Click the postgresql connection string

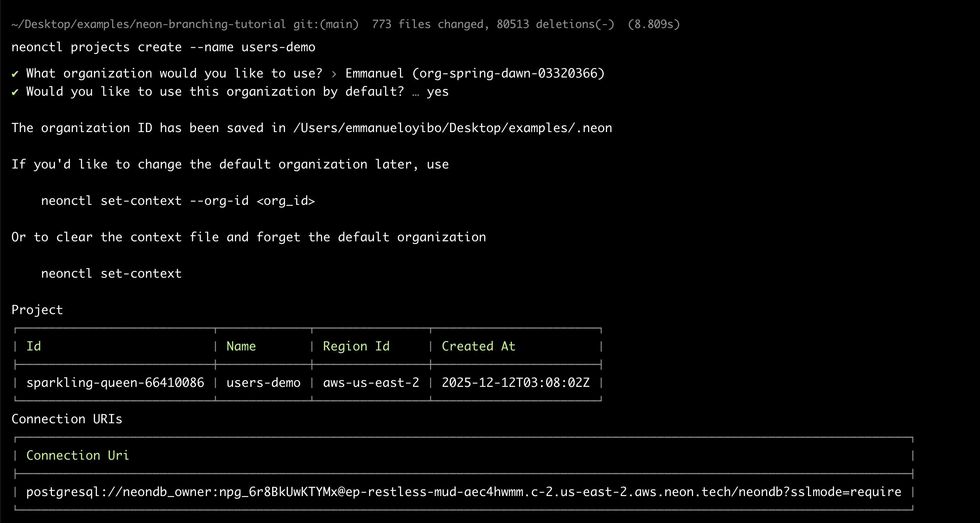coord(463,492)
